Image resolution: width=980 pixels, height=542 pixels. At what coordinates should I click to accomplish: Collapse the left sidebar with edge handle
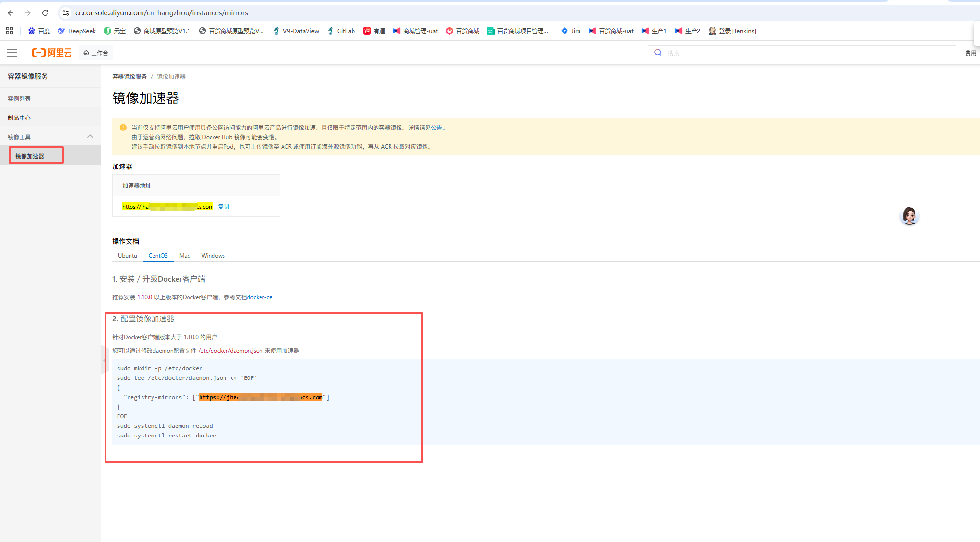pos(103,360)
